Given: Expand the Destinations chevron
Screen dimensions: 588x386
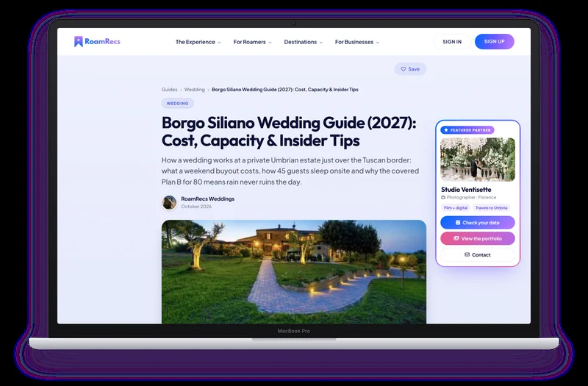Looking at the screenshot, I should (x=321, y=43).
